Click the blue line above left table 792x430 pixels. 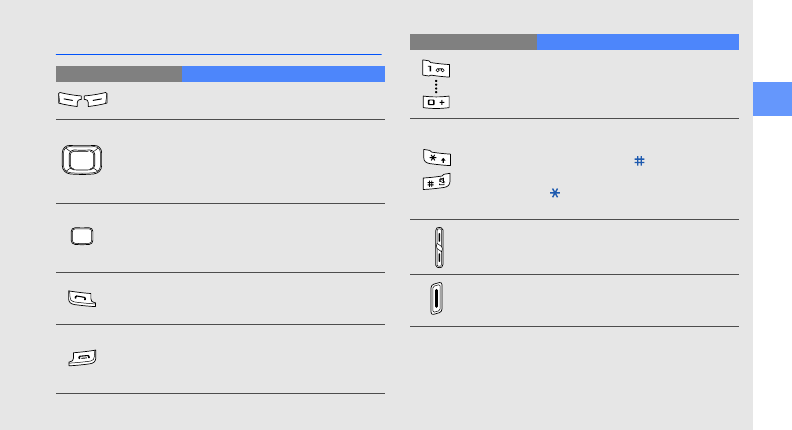219,54
